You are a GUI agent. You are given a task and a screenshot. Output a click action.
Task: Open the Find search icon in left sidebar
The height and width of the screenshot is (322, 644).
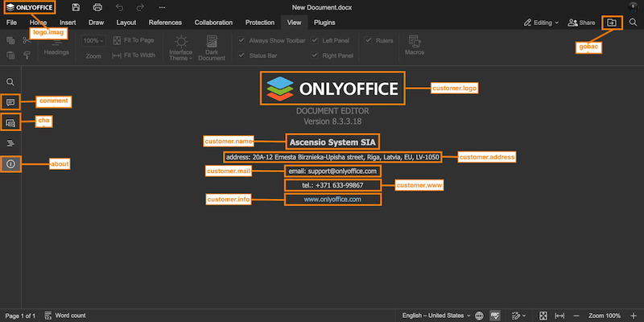10,82
